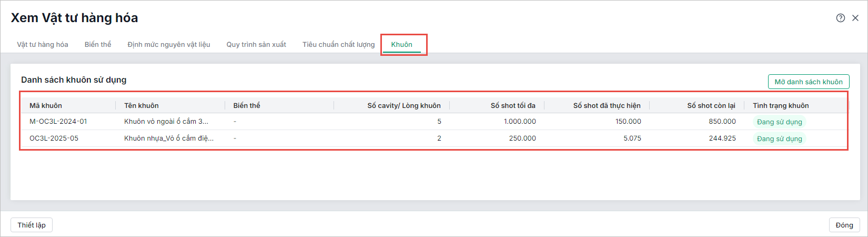Click Số shot tối đa column header
The width and height of the screenshot is (868, 237).
pos(513,106)
